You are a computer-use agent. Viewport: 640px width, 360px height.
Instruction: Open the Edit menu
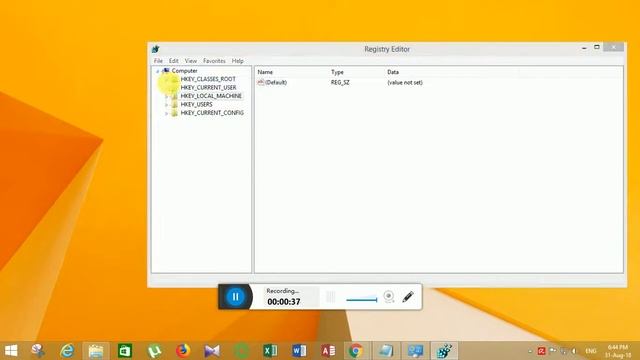173,61
